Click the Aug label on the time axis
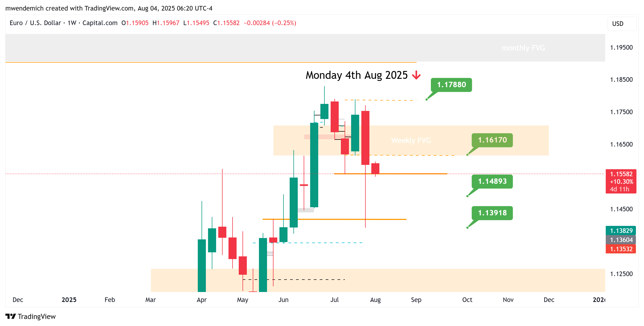Screen dimensions: 644x326 [x=375, y=300]
